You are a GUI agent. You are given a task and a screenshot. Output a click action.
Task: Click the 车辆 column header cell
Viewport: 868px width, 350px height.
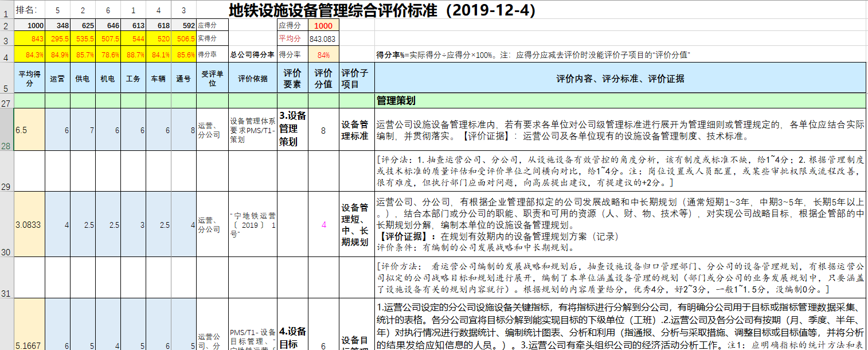click(x=158, y=79)
